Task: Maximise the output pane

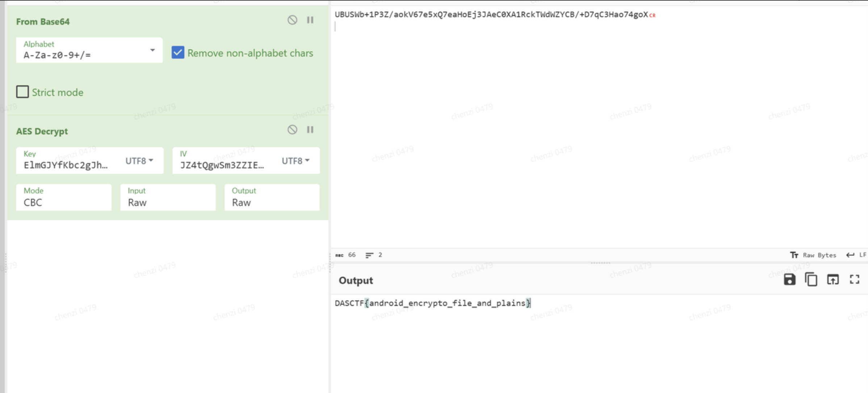Action: pos(855,279)
